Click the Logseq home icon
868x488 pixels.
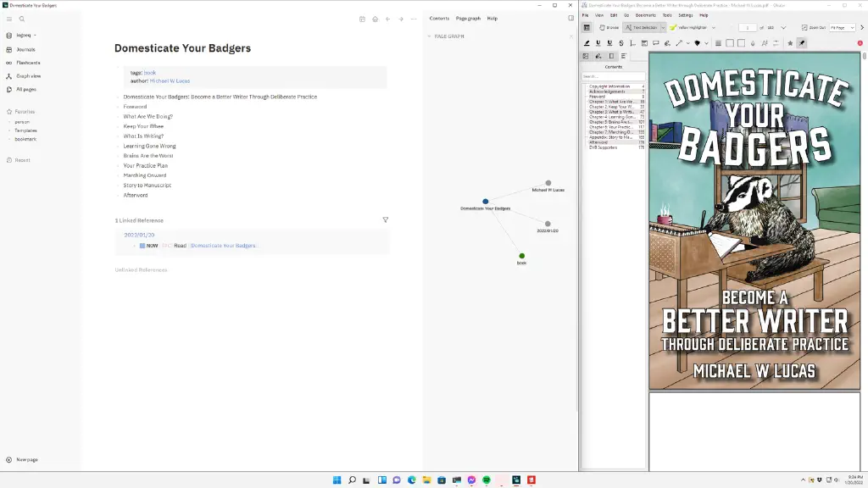point(375,19)
